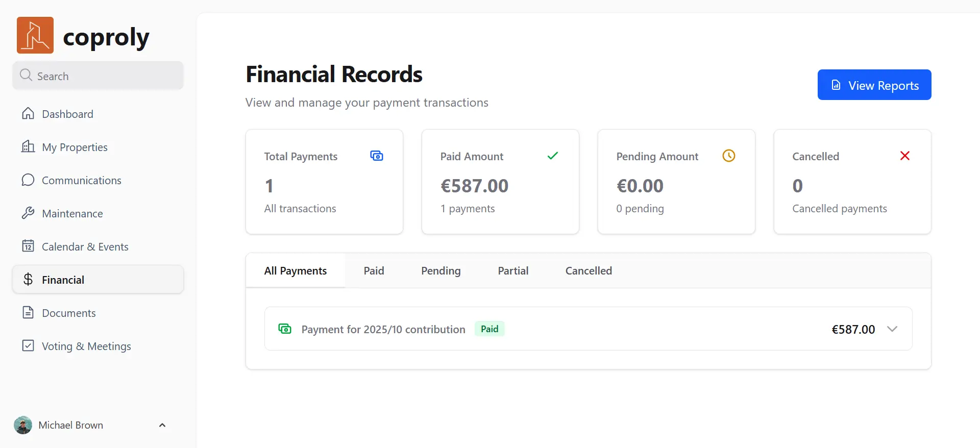Switch to the All Payments tab

coord(296,270)
